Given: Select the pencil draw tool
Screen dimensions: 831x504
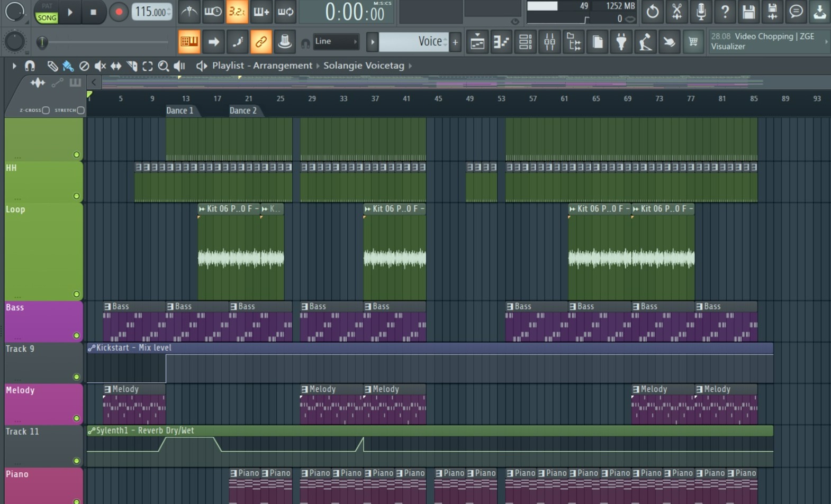Looking at the screenshot, I should coord(52,66).
